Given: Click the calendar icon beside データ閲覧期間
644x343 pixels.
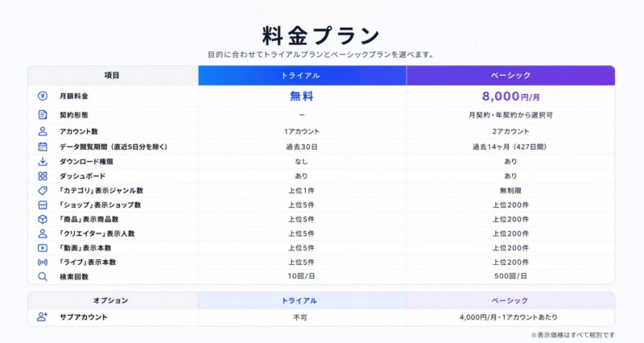Looking at the screenshot, I should (x=43, y=147).
